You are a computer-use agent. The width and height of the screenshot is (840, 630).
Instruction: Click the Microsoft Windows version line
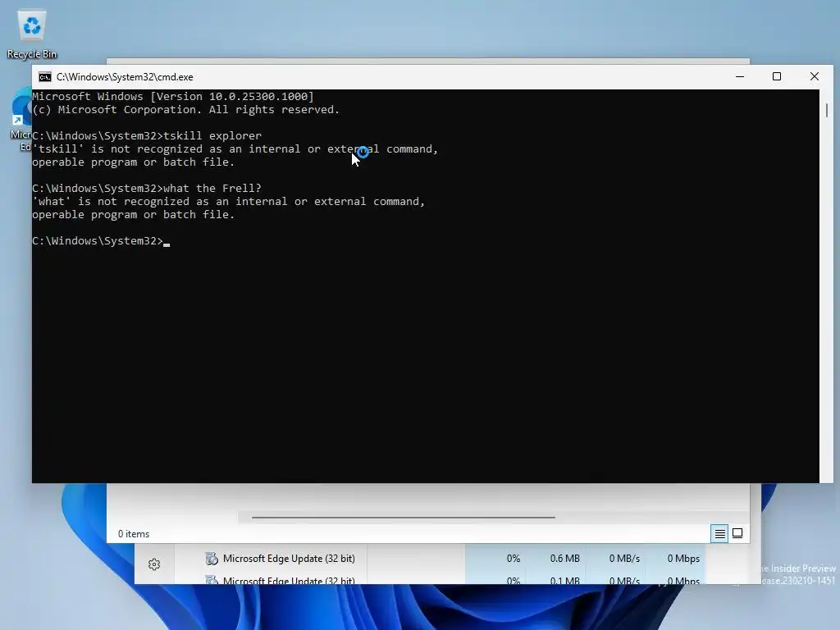173,97
